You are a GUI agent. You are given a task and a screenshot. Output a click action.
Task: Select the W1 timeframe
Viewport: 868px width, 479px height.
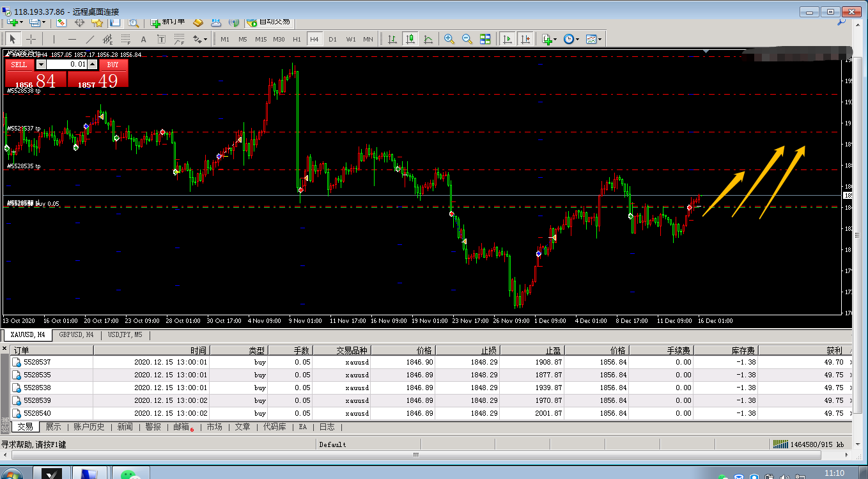coord(351,39)
